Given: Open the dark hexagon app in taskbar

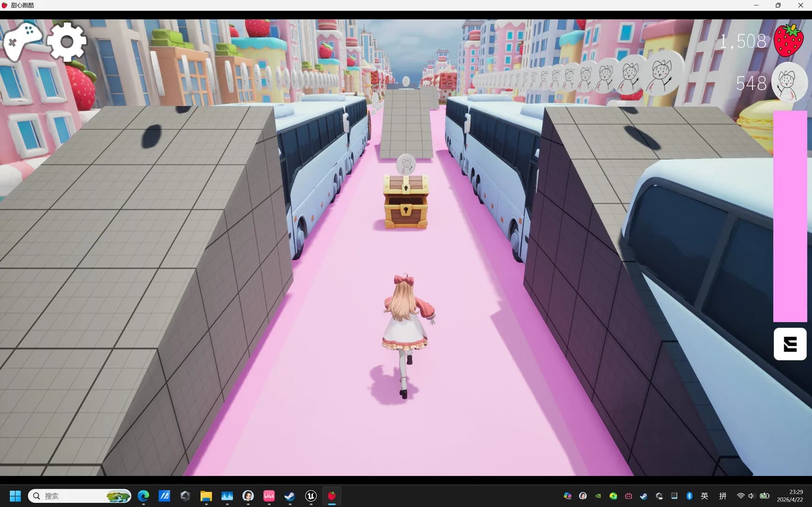Looking at the screenshot, I should [185, 496].
